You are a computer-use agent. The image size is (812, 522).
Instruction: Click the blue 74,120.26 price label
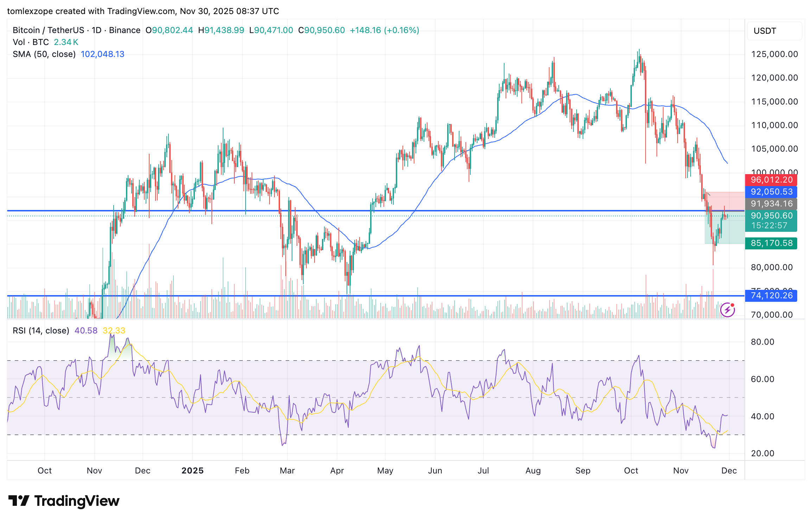(x=771, y=295)
